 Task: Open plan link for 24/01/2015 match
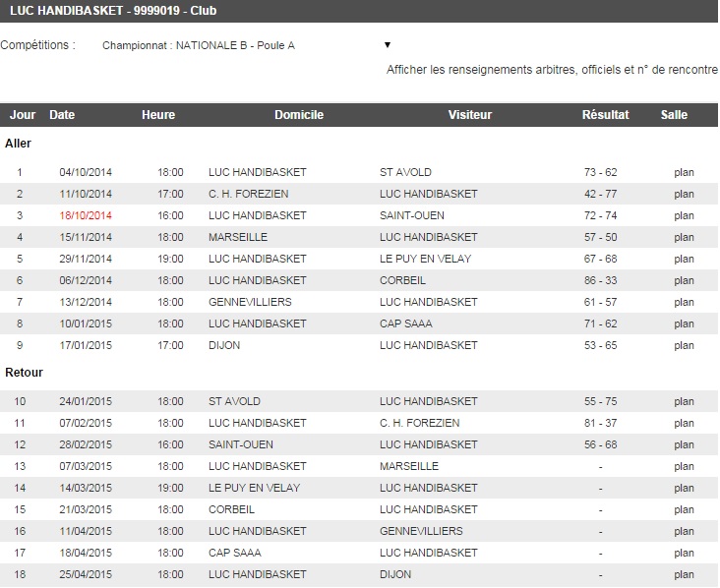(684, 401)
